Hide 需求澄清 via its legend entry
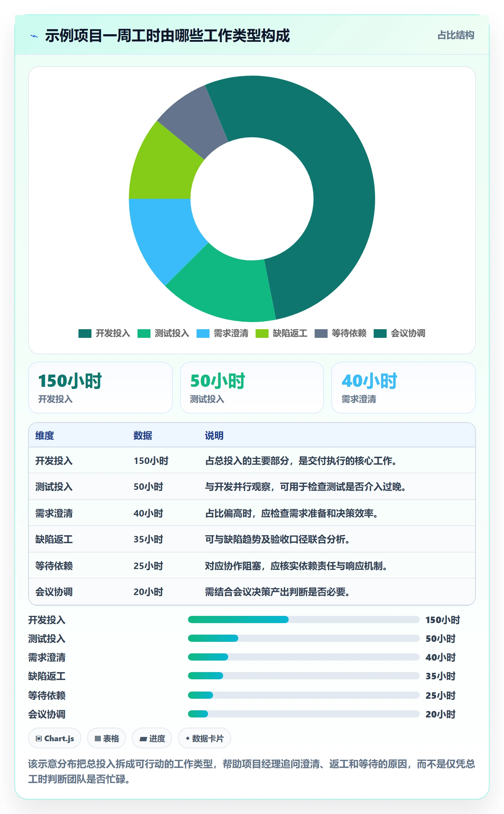The image size is (504, 814). (222, 334)
